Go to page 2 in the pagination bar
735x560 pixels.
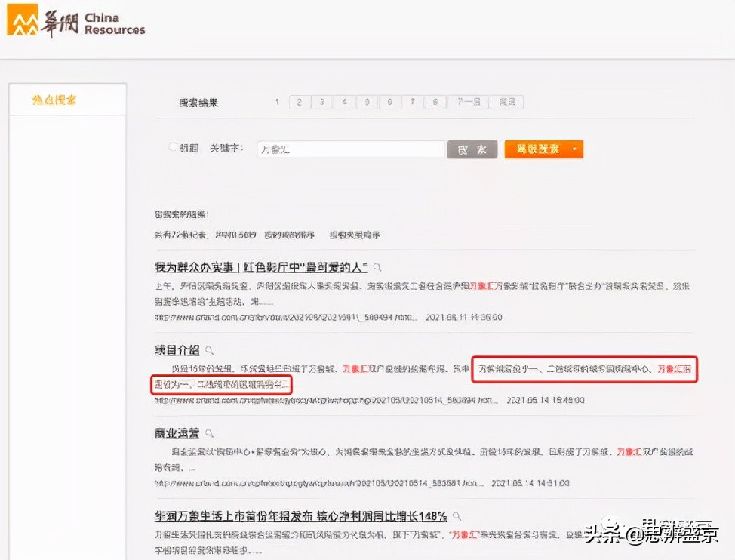(x=300, y=102)
